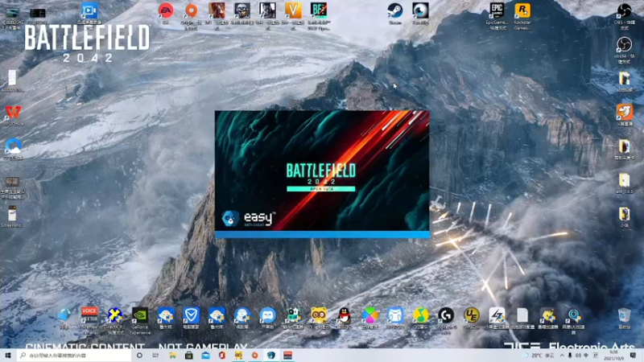Open Microsoft Store from the taskbar
The image size is (644, 362).
[189, 355]
